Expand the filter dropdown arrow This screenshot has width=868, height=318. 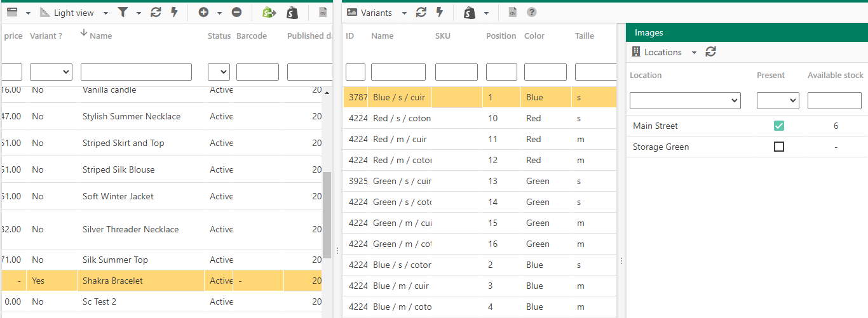(139, 13)
